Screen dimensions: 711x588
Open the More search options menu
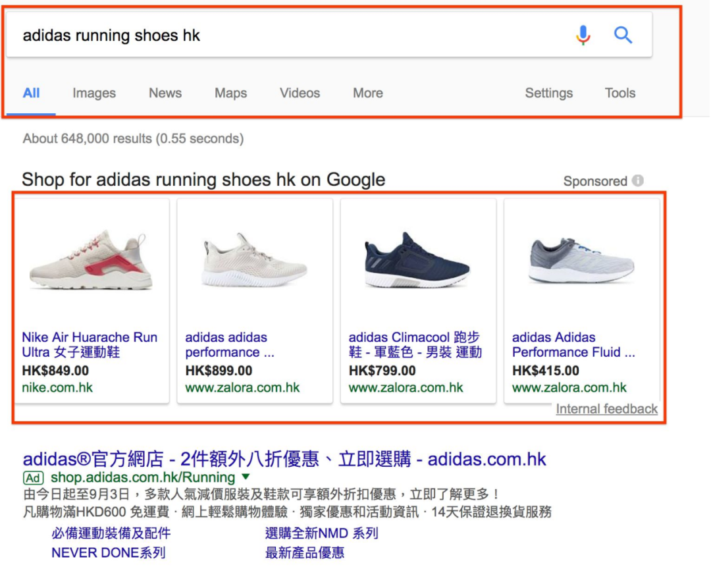click(367, 93)
